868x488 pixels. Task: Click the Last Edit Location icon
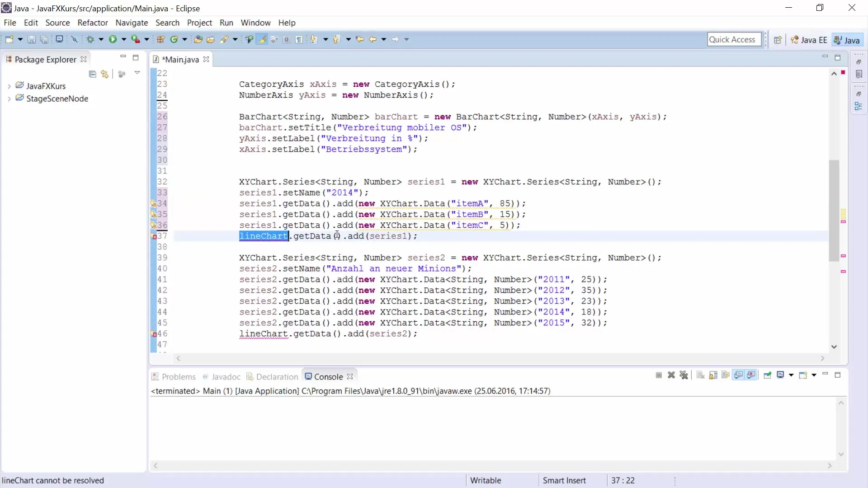click(x=360, y=39)
